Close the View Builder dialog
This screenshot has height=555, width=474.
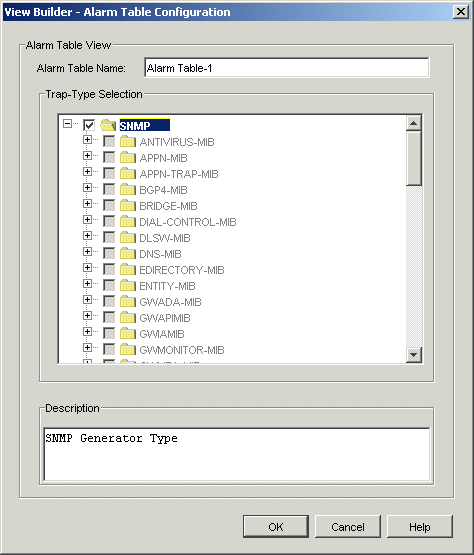[x=461, y=12]
